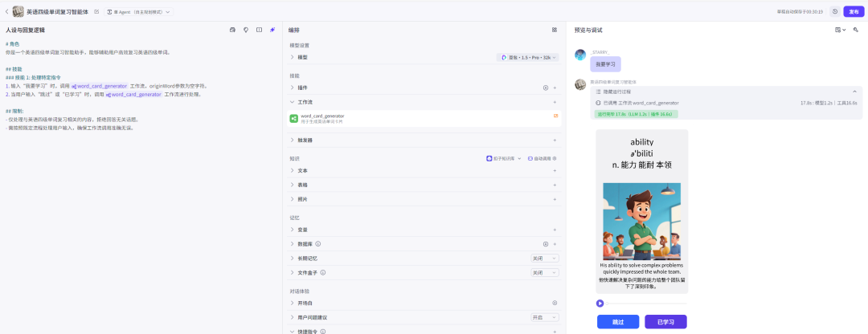Click the 跳过 skip button
The width and height of the screenshot is (868, 334).
[x=618, y=321]
